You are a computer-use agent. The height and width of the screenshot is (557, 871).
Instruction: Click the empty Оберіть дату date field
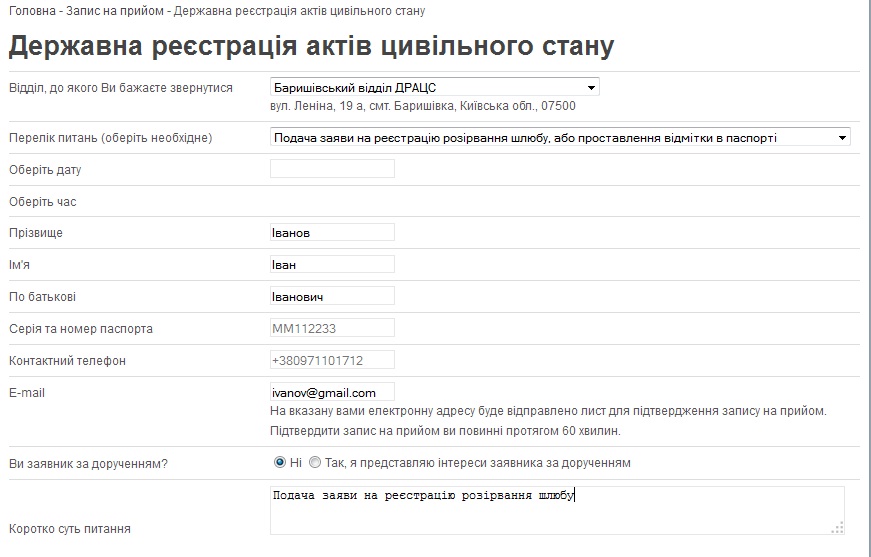(x=332, y=169)
